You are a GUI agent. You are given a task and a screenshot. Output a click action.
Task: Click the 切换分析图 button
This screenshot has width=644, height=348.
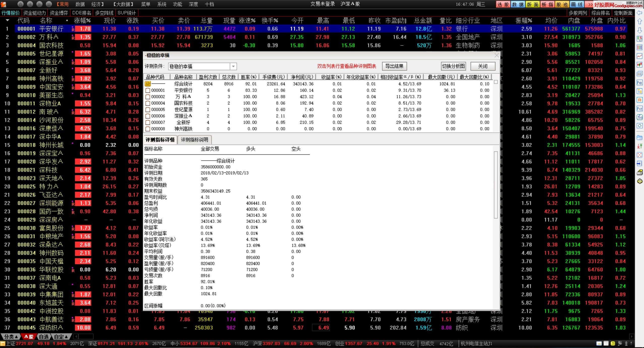point(453,66)
